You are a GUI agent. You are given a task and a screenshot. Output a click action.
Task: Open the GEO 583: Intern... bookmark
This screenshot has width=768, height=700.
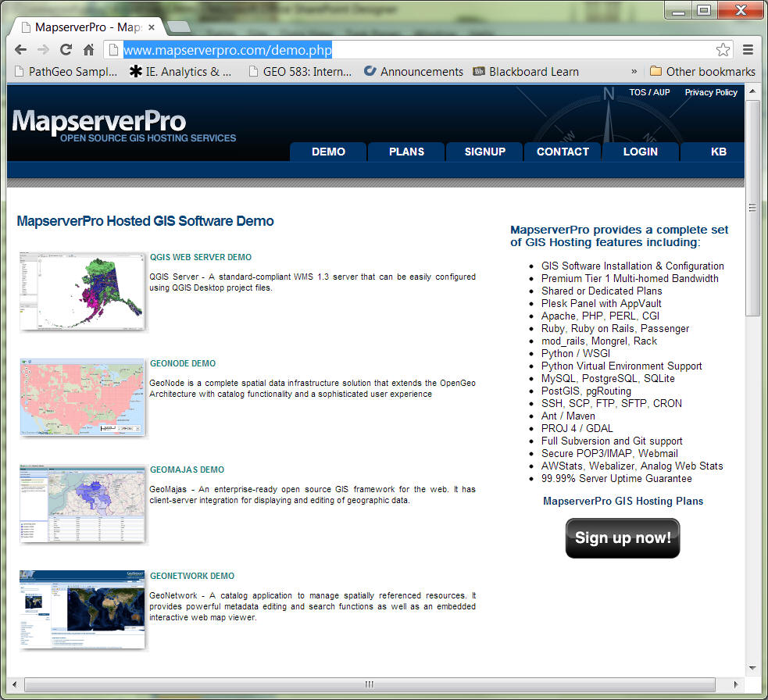tap(300, 72)
